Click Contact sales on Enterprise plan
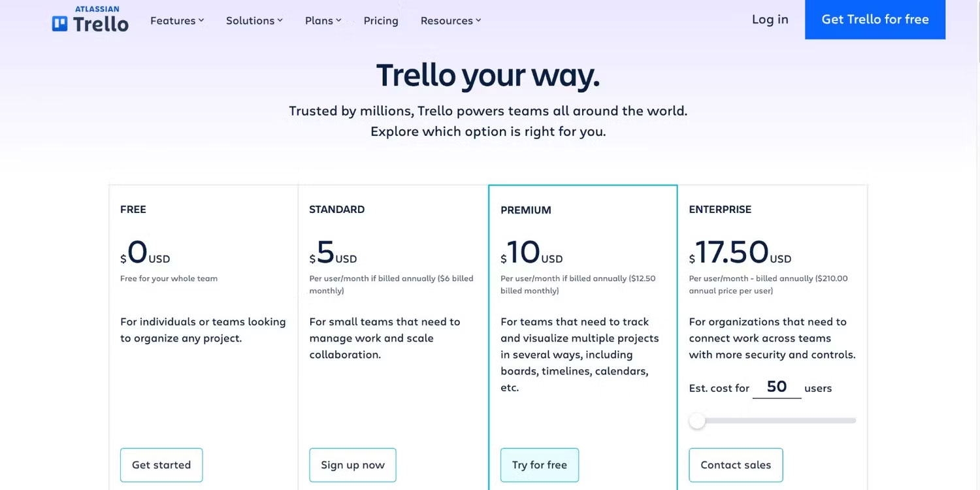Image resolution: width=980 pixels, height=490 pixels. (x=736, y=465)
